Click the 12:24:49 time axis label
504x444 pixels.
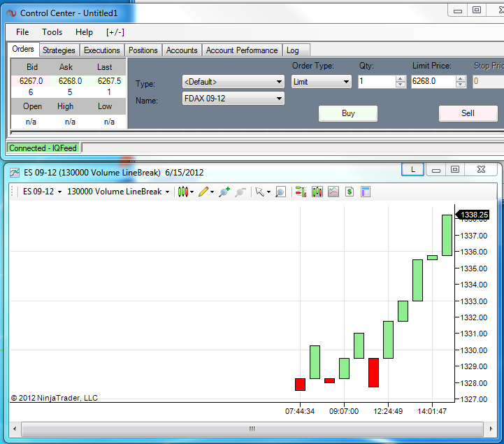(x=388, y=411)
